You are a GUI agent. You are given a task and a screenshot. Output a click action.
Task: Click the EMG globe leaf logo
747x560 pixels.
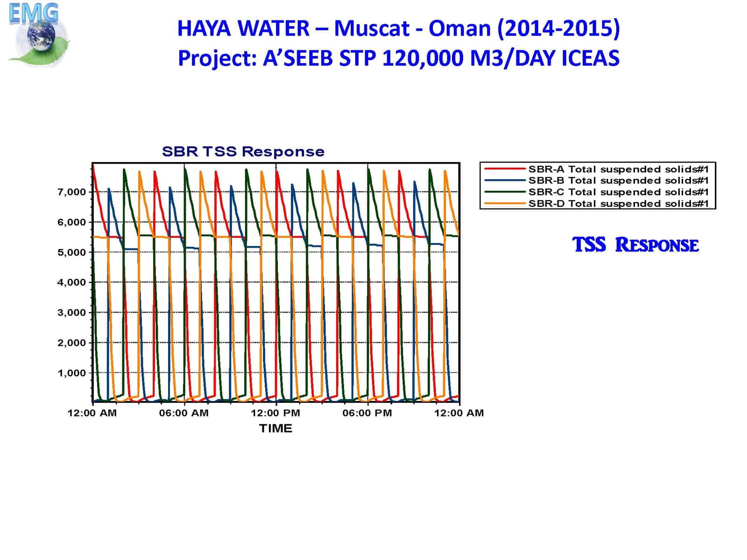click(37, 35)
